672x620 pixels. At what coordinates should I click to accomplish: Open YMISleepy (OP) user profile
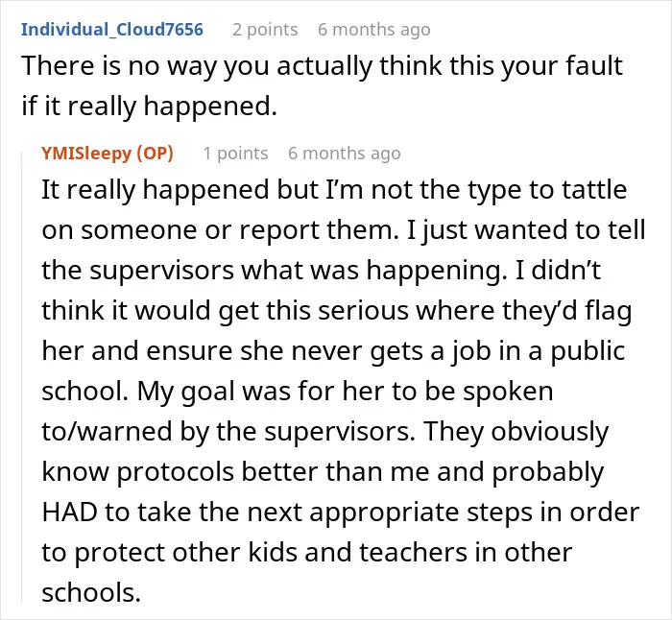(x=108, y=154)
